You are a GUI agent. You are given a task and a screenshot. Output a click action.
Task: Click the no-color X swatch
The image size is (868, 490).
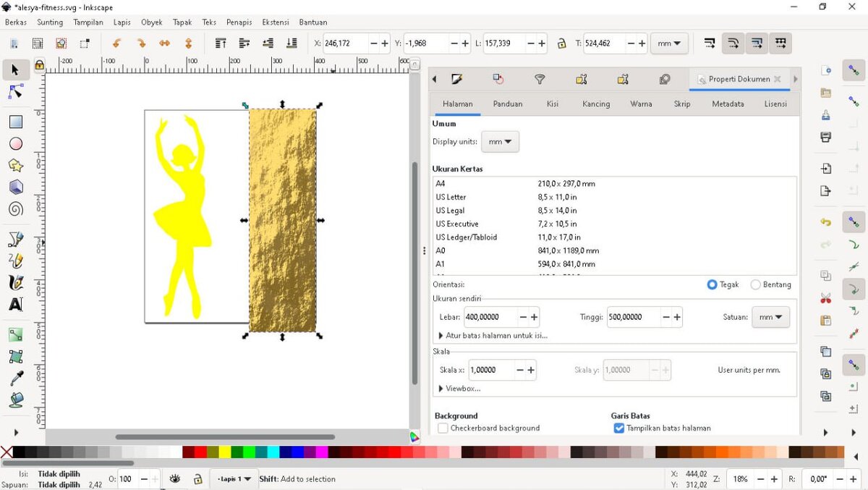tap(7, 452)
